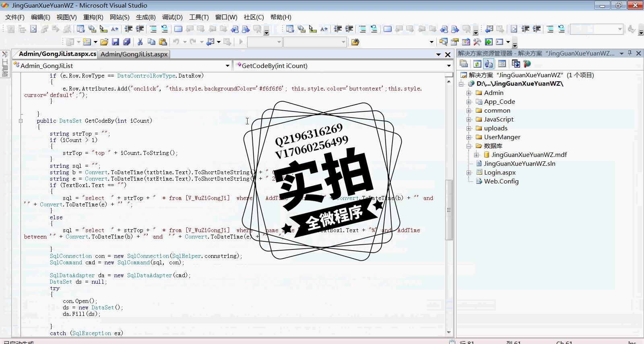The height and width of the screenshot is (344, 644).
Task: Select the JavaScript folder in tree
Action: pos(499,119)
